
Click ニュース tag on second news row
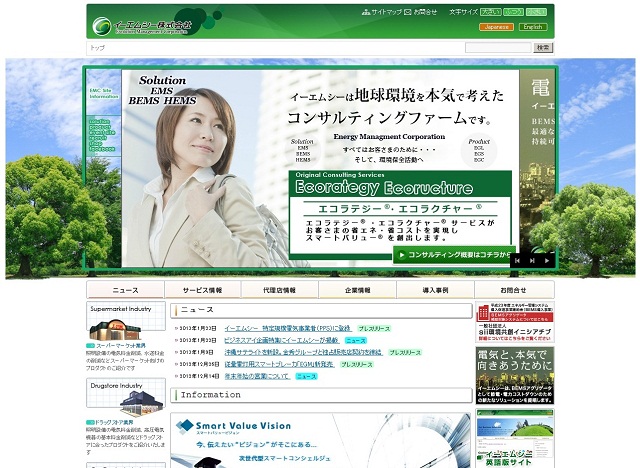point(356,340)
